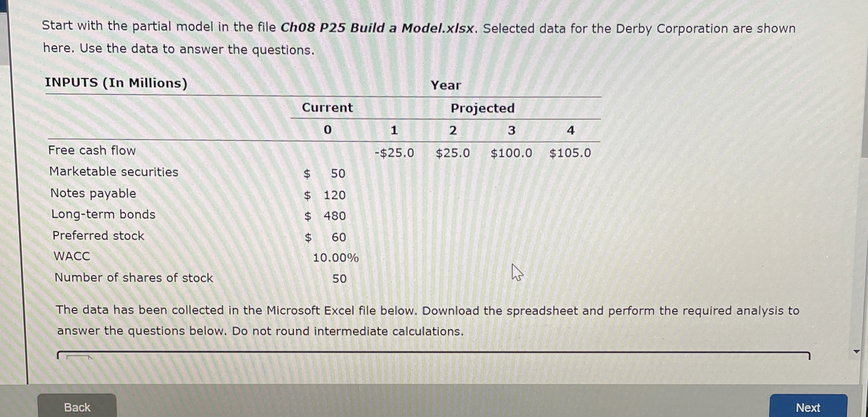This screenshot has height=417, width=868.
Task: Select the Projected column heading
Action: 482,108
